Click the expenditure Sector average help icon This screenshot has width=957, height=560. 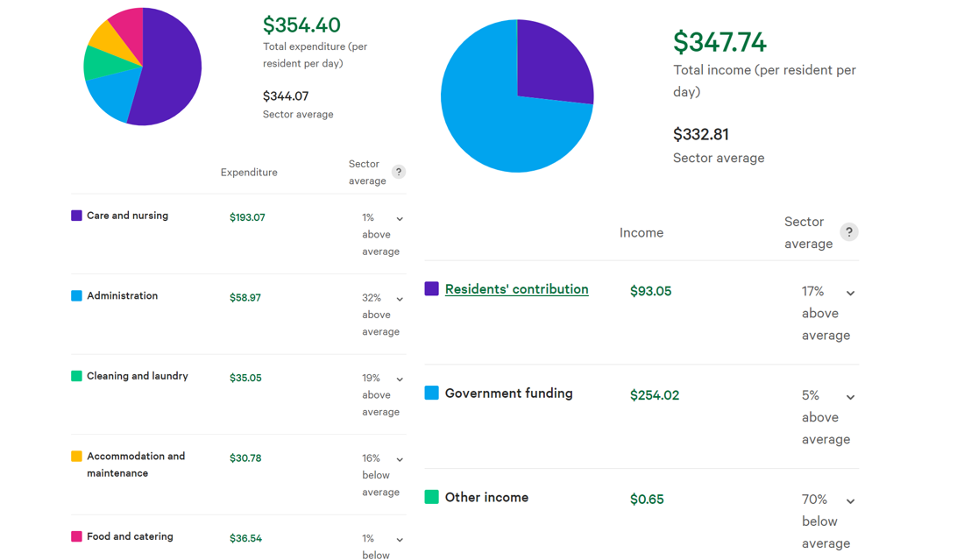pos(399,172)
